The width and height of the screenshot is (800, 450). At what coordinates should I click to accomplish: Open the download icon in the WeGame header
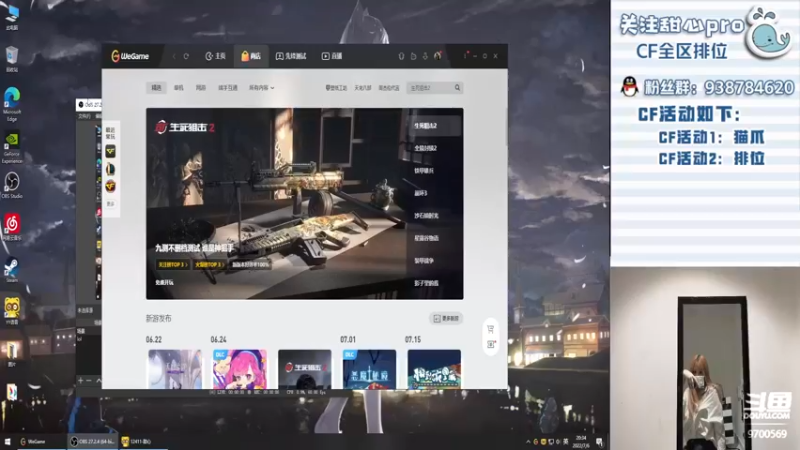(425, 56)
